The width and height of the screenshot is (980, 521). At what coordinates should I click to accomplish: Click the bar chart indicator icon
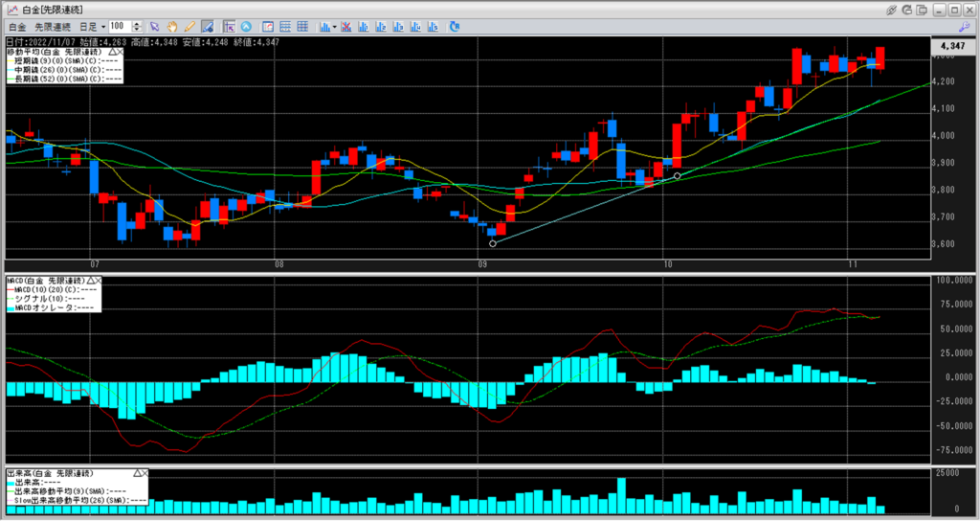[x=325, y=27]
